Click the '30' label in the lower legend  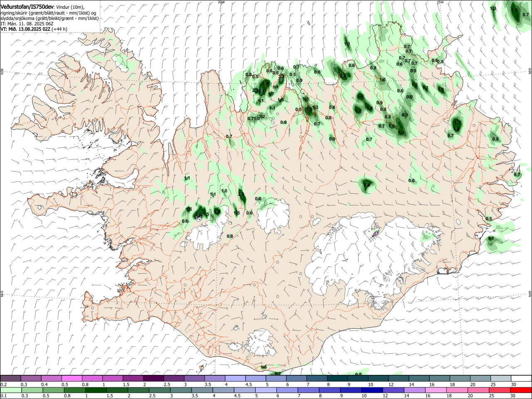[513, 396]
